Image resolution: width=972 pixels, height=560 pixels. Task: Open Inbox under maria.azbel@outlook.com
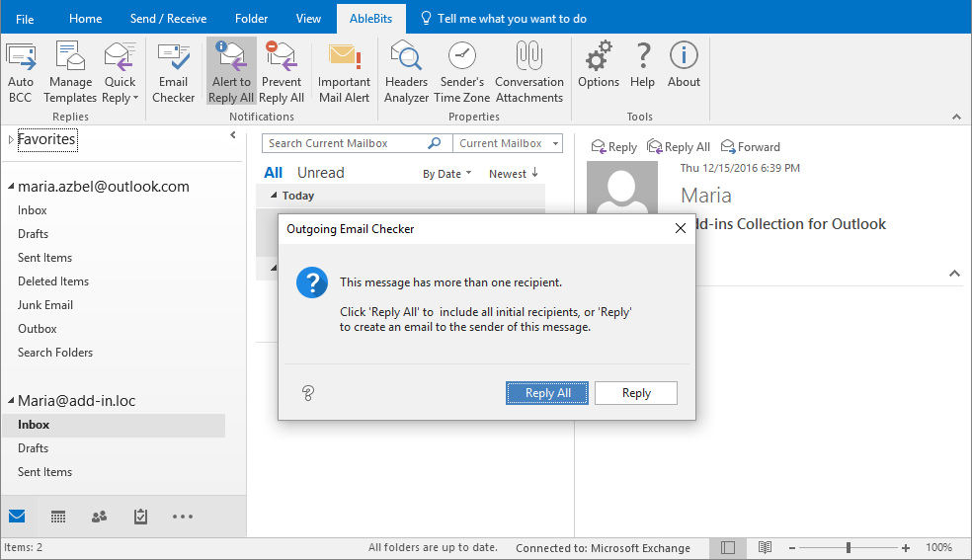(x=33, y=210)
